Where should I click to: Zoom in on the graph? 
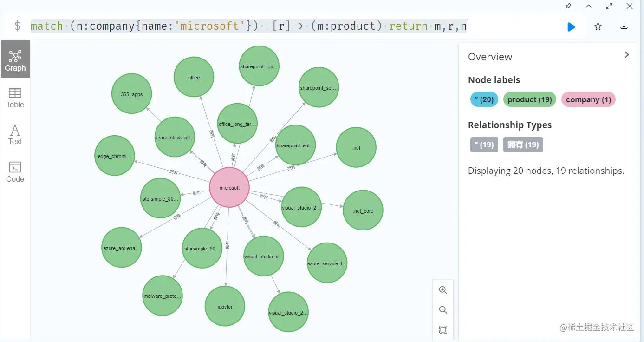[x=443, y=290]
